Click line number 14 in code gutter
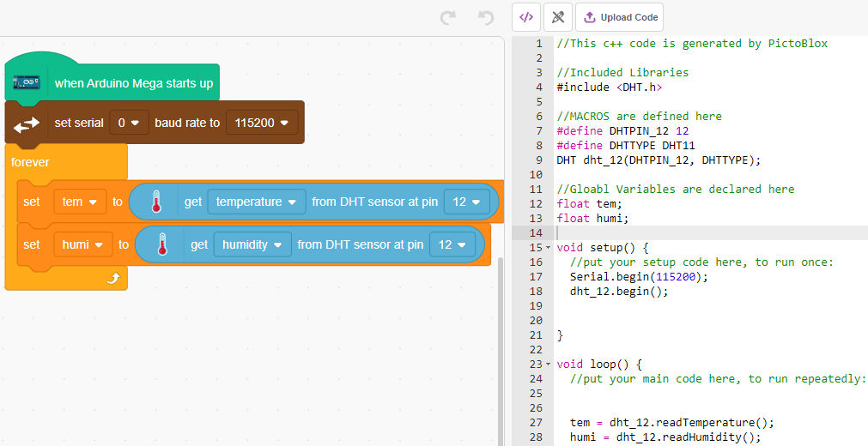The image size is (868, 446). coord(536,233)
